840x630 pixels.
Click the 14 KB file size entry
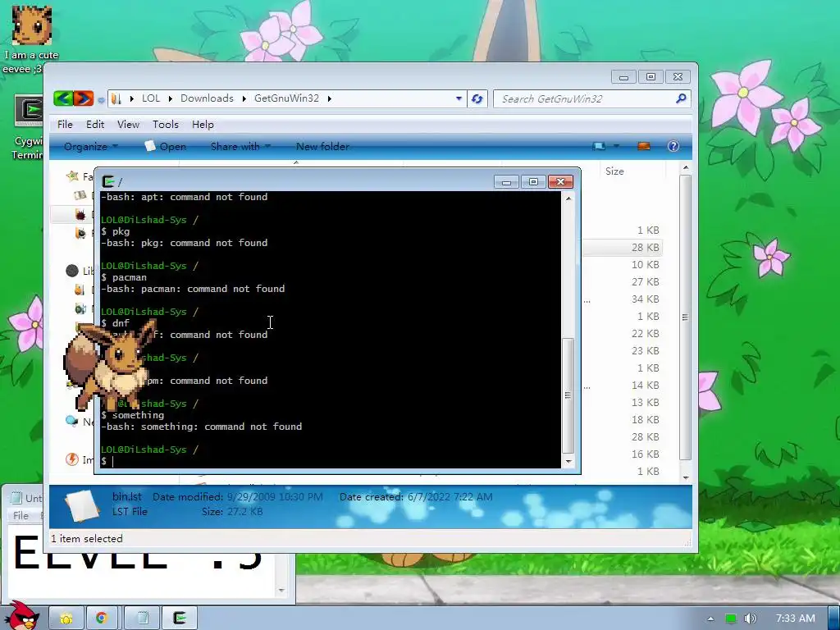click(x=645, y=386)
